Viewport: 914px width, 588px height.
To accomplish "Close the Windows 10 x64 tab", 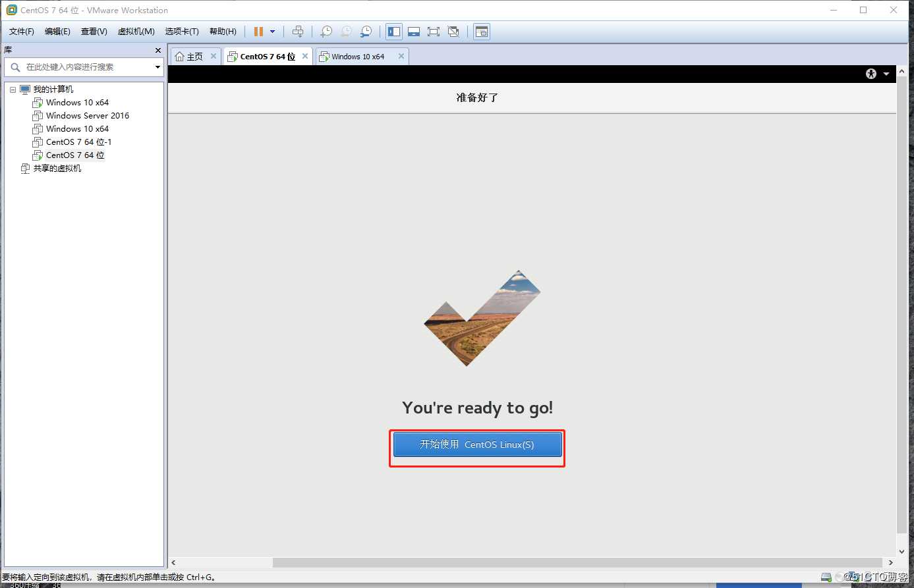I will pos(401,57).
